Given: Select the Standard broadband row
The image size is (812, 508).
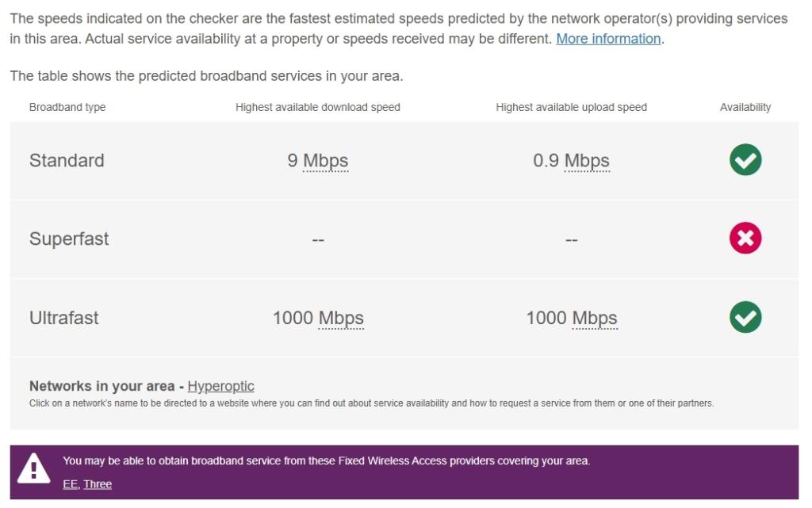Looking at the screenshot, I should click(67, 160).
